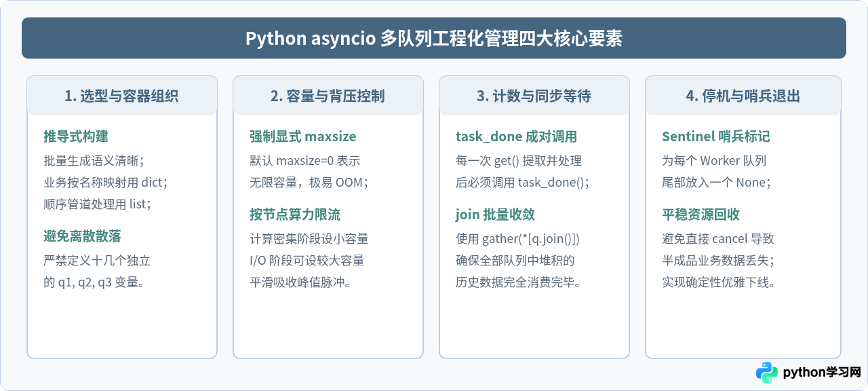Screen dimensions: 868x391
Task: Click the line '为每个 Worker 队列'
Action: 714,161
